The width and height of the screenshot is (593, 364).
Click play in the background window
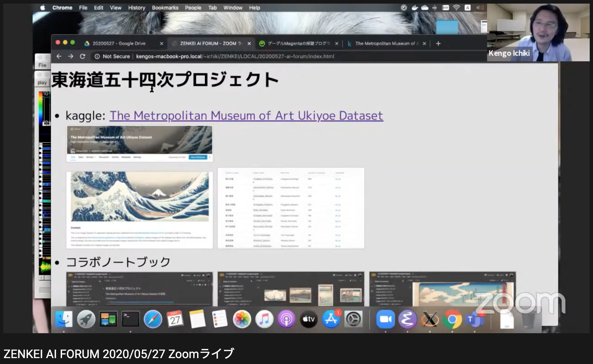click(42, 83)
